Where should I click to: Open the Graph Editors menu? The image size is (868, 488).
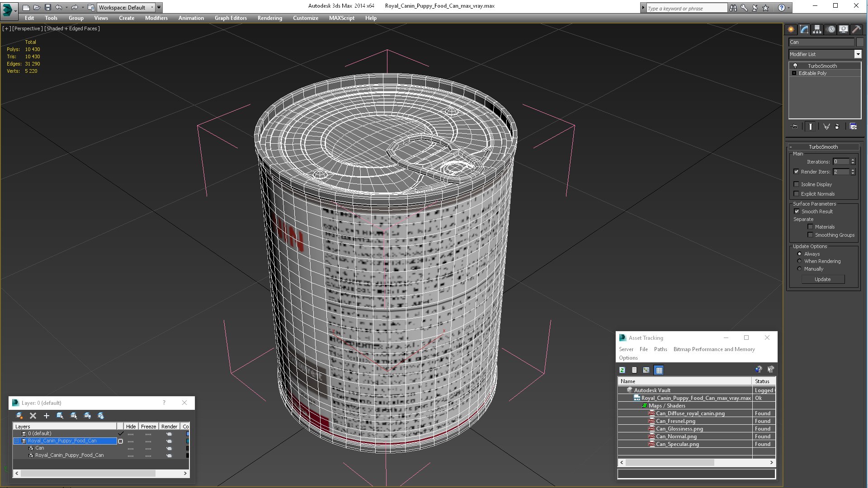(x=231, y=18)
